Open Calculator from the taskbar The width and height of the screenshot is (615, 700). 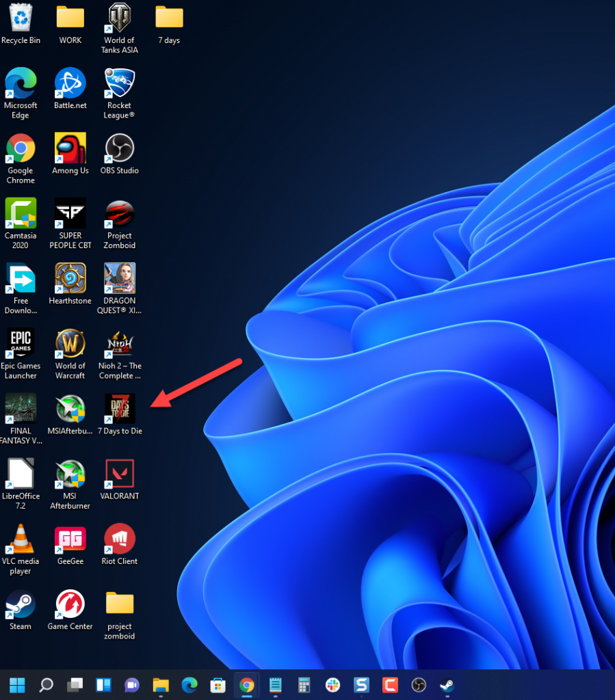(304, 685)
